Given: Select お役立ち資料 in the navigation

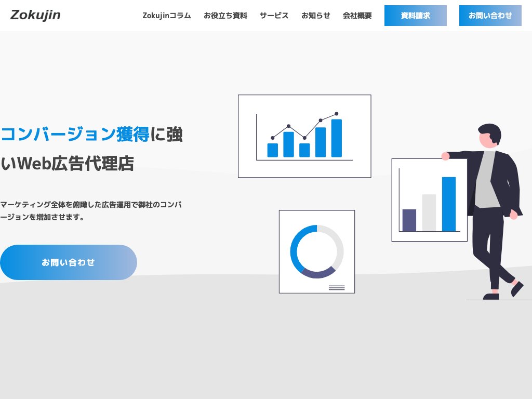Looking at the screenshot, I should (x=226, y=16).
